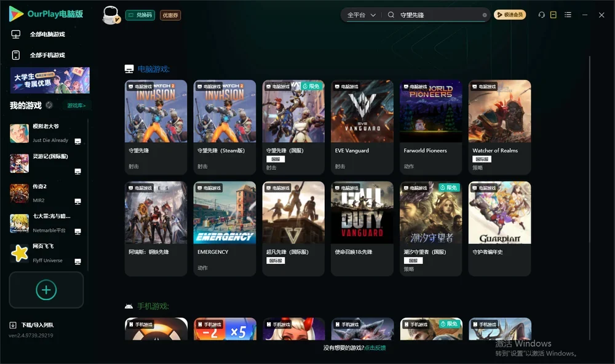Screen dimensions: 615x364
Task: Click the PC icon beside 模拟老大爷
Action: [x=77, y=141]
